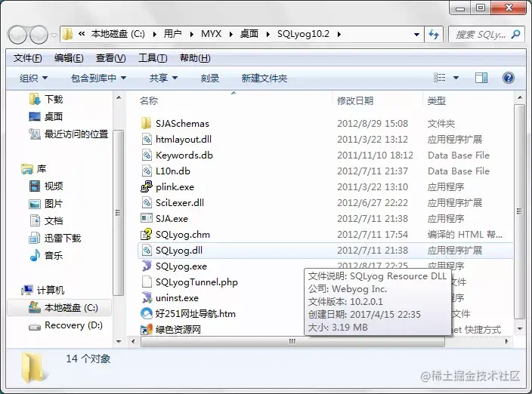Select the SciLexer.dll file icon

tap(147, 202)
